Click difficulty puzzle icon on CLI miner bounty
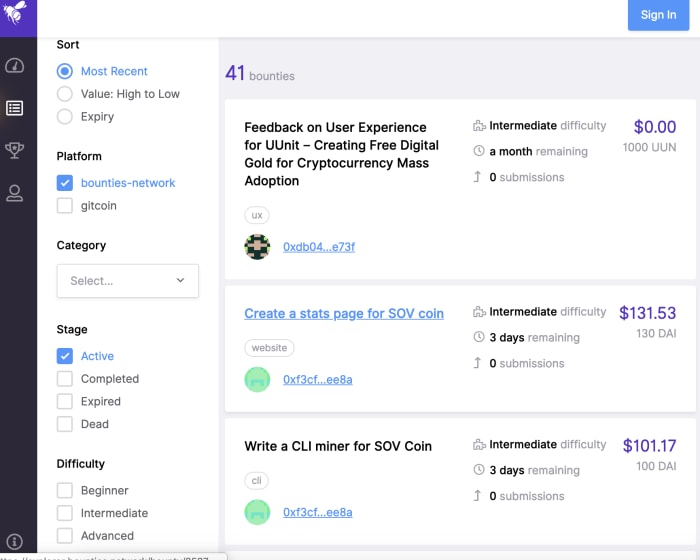Viewport: 700px width, 560px height. point(479,444)
